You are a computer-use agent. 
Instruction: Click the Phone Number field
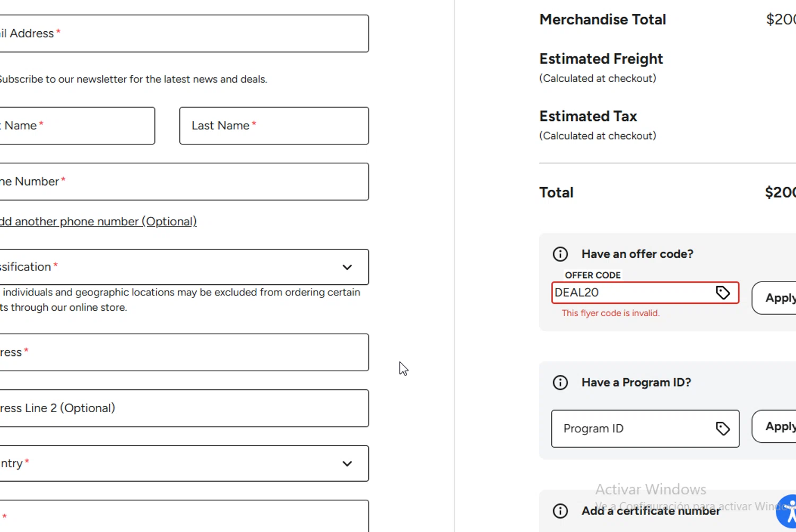tap(183, 181)
